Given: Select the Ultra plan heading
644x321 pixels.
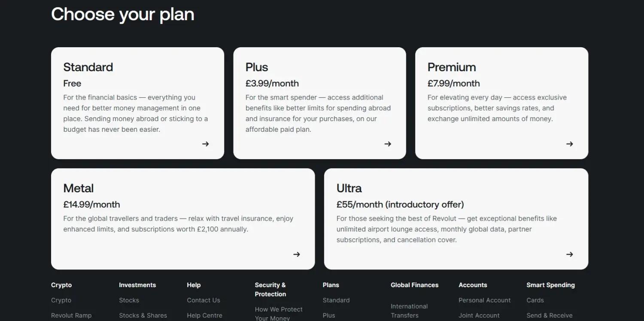Looking at the screenshot, I should click(349, 188).
